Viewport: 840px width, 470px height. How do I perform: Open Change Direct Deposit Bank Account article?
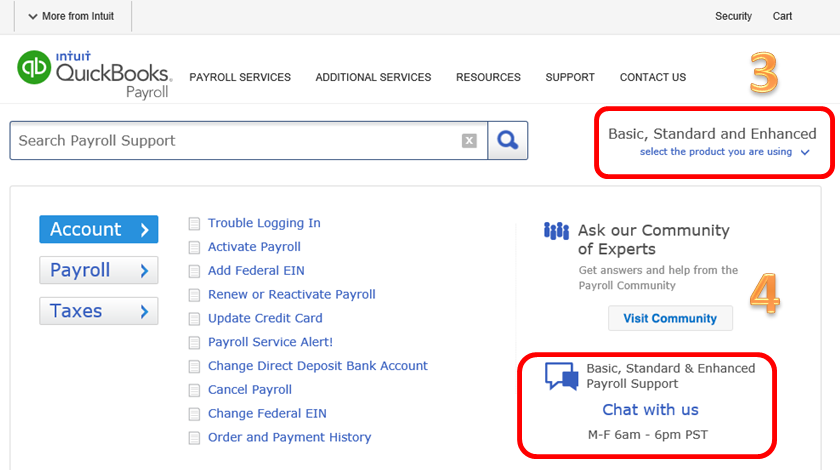pos(318,365)
